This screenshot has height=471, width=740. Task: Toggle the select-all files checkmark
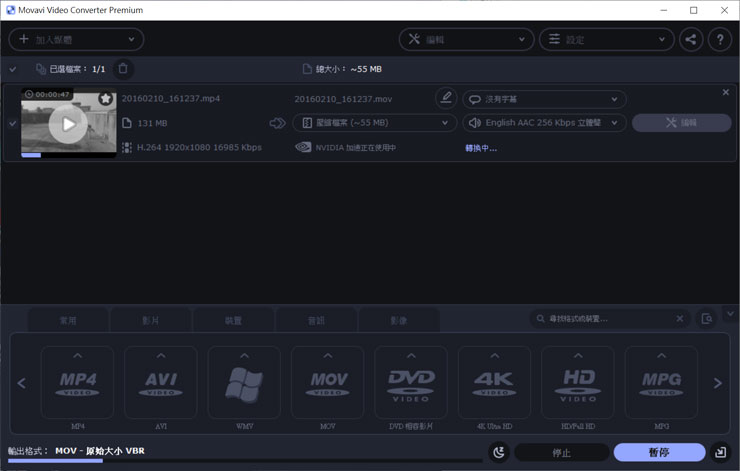pyautogui.click(x=13, y=69)
